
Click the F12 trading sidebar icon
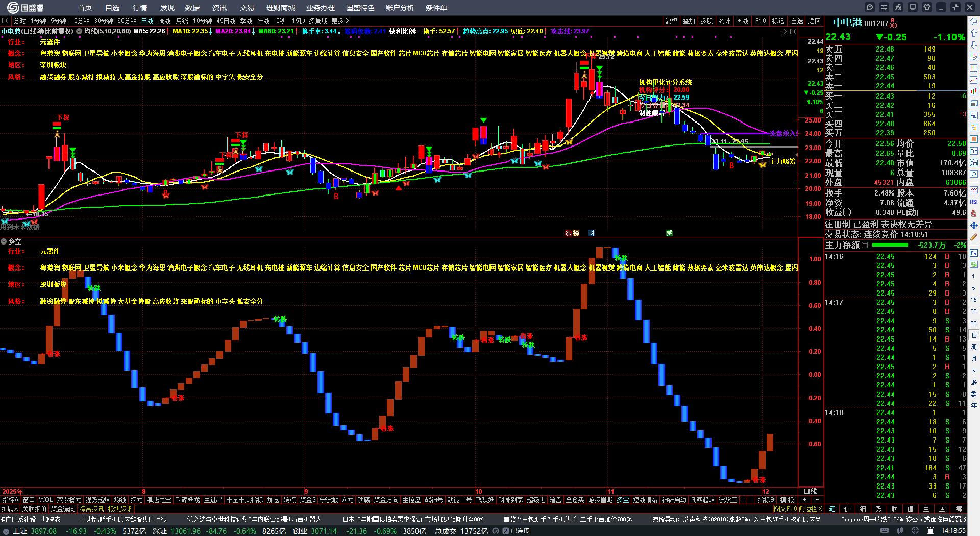point(974,151)
